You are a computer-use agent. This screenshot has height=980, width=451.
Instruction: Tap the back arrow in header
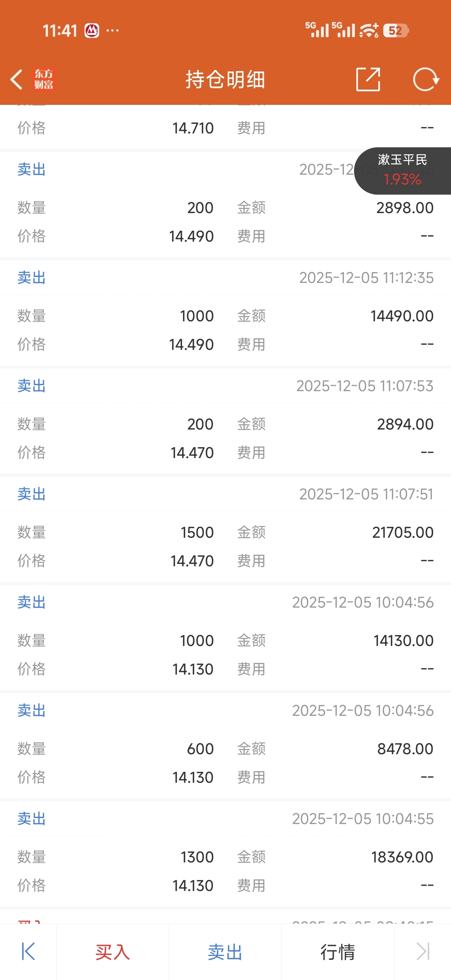(17, 79)
